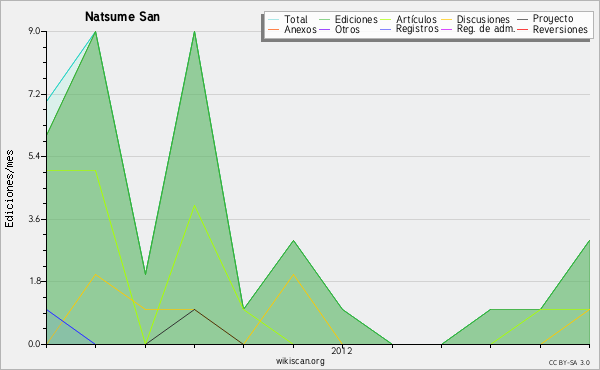This screenshot has width=600, height=370.
Task: Click the 5.4 y-axis value
Action: pyautogui.click(x=34, y=156)
